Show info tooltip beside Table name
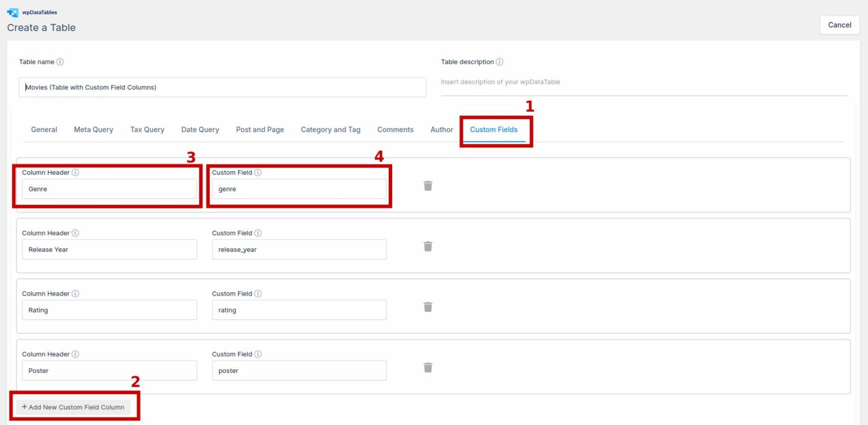The image size is (868, 425). tap(60, 62)
